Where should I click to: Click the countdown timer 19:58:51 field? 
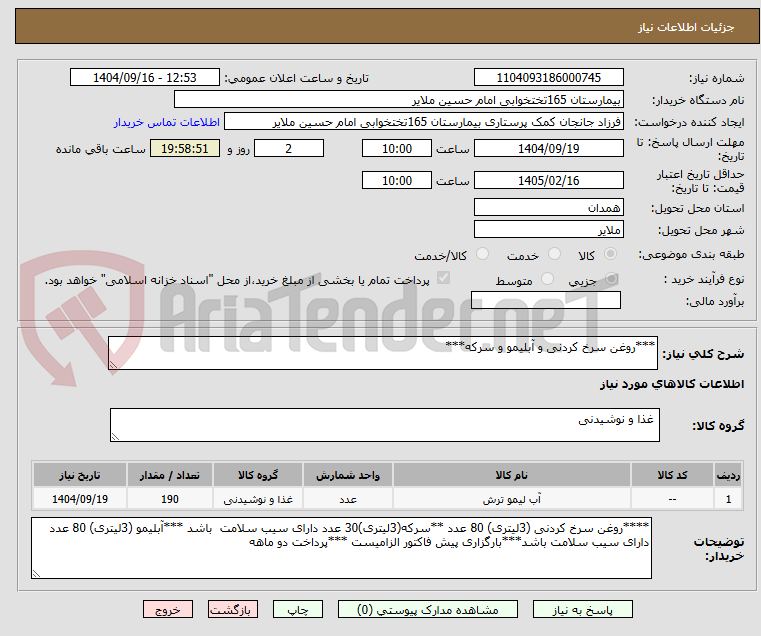coord(184,148)
